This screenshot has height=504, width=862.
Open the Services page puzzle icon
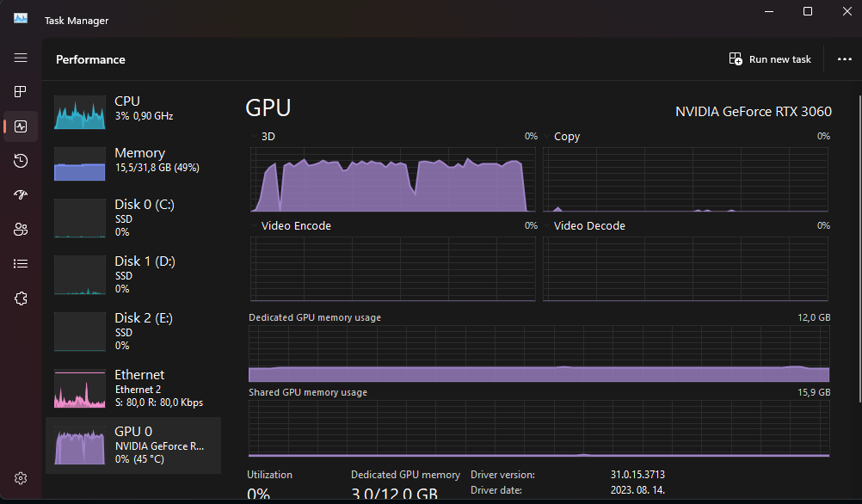(x=21, y=298)
